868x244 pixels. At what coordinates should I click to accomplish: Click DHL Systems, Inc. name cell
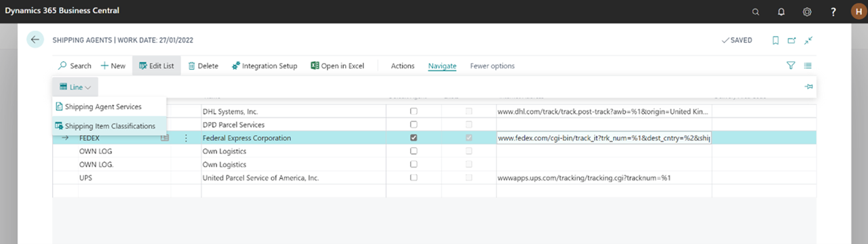[294, 111]
